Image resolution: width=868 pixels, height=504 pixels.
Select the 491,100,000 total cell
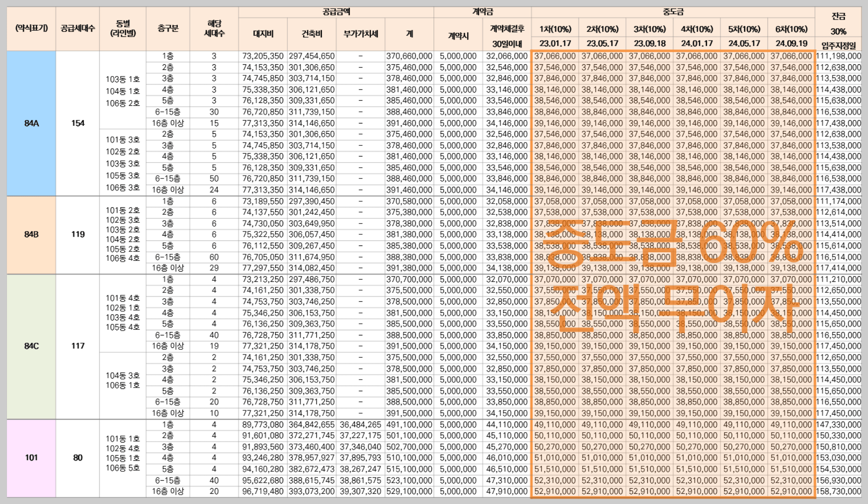click(x=409, y=425)
